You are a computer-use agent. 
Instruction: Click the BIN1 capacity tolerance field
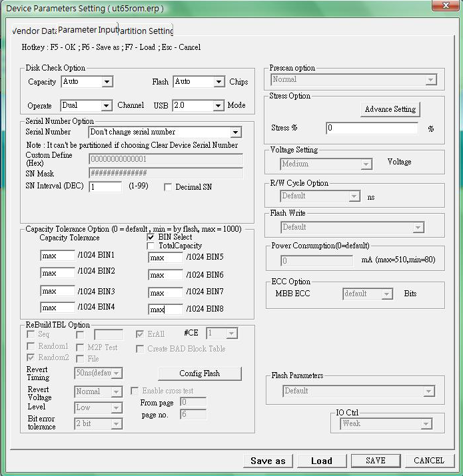(x=57, y=256)
